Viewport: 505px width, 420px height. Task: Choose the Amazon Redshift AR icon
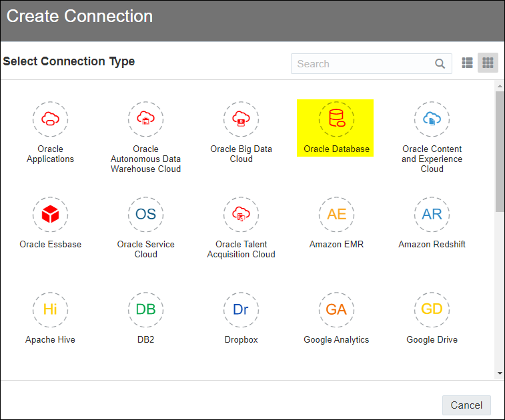click(432, 215)
